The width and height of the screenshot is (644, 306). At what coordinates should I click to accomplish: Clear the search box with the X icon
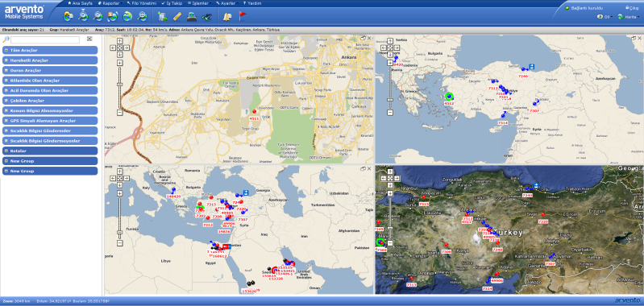[89, 39]
